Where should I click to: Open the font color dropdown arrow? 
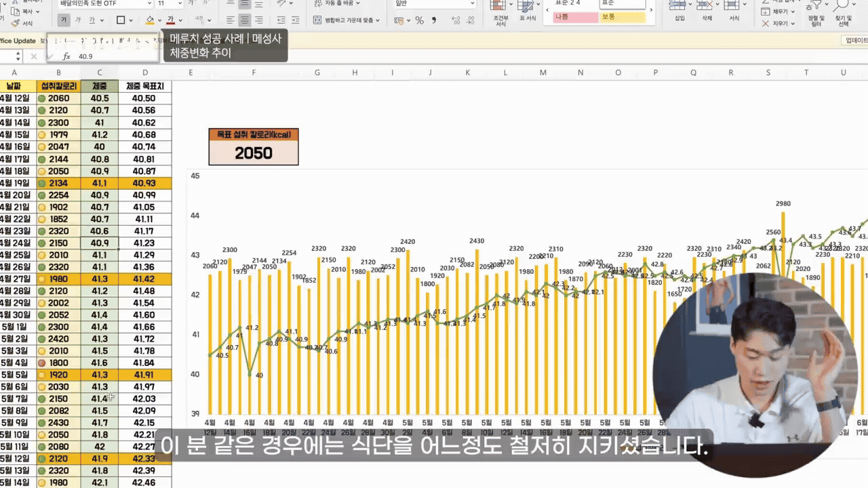[x=181, y=20]
